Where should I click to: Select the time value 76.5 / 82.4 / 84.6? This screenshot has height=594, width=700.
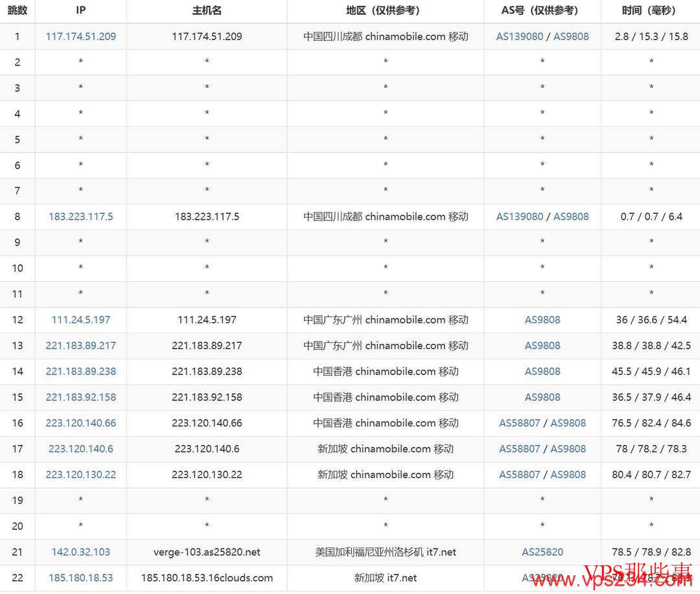coord(651,423)
